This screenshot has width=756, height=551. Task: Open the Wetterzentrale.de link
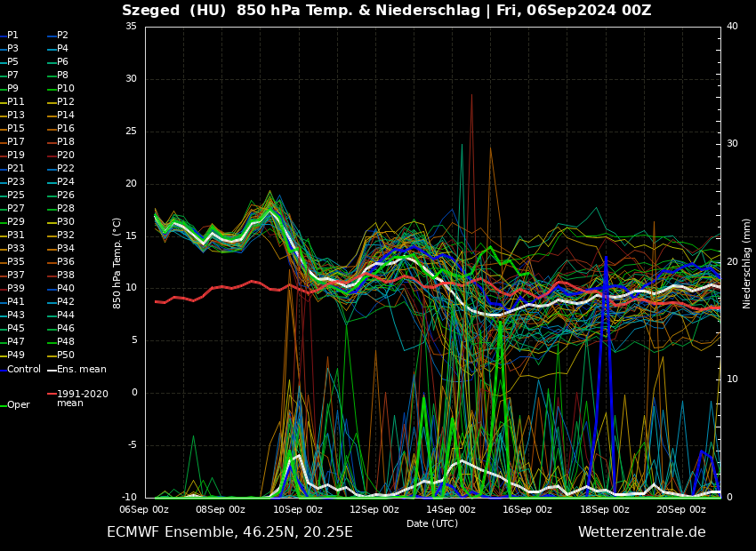click(641, 532)
